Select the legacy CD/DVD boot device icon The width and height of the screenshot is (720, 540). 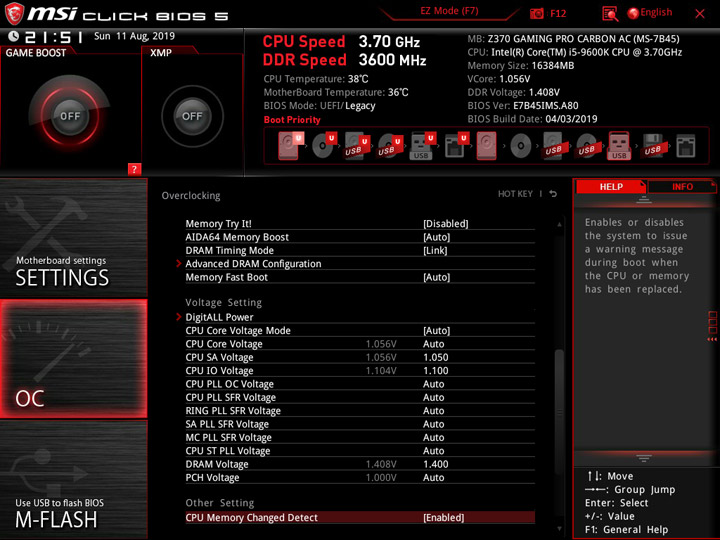[521, 146]
